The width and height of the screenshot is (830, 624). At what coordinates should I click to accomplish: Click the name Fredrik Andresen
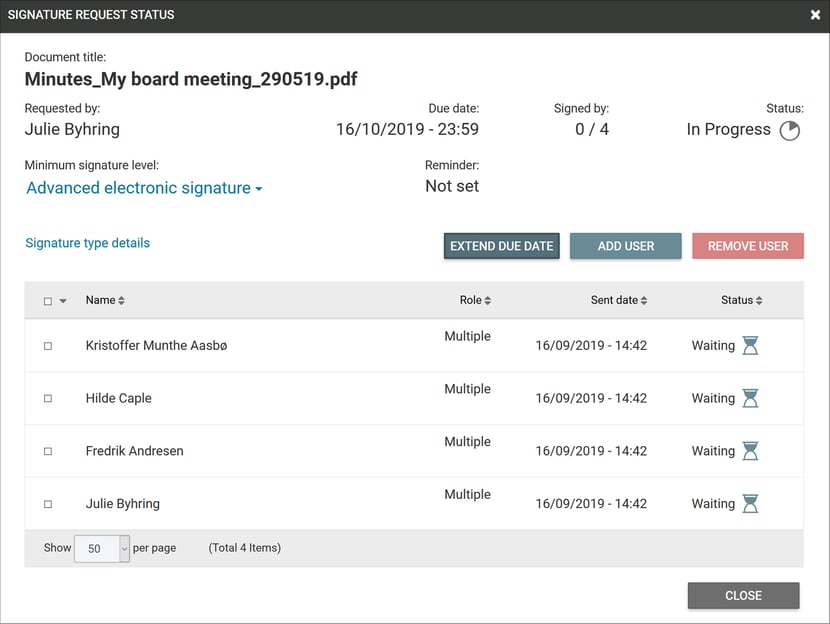[134, 451]
